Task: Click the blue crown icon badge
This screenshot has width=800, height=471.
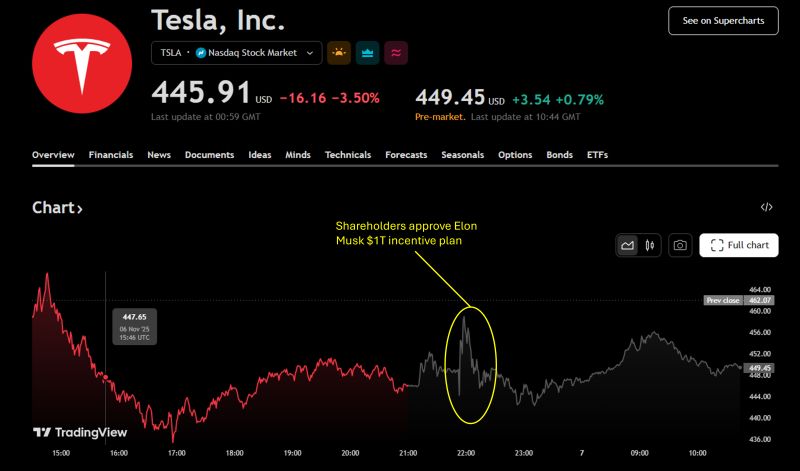Action: (367, 52)
